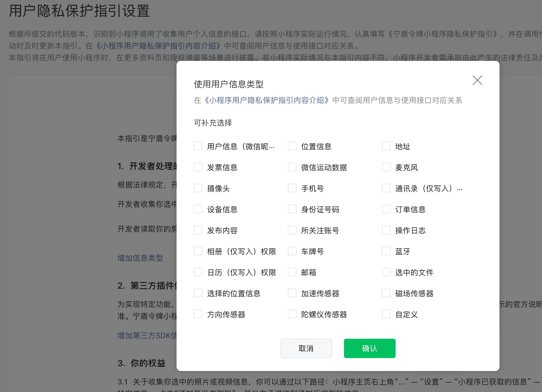
Task: Check the 蓝牙 checkbox
Action: [386, 251]
